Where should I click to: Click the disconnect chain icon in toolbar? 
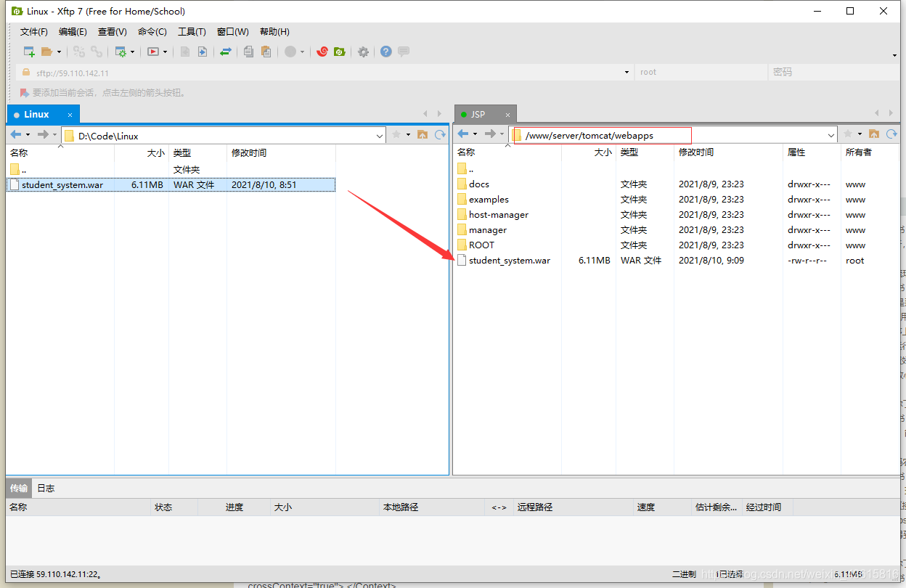pyautogui.click(x=96, y=52)
